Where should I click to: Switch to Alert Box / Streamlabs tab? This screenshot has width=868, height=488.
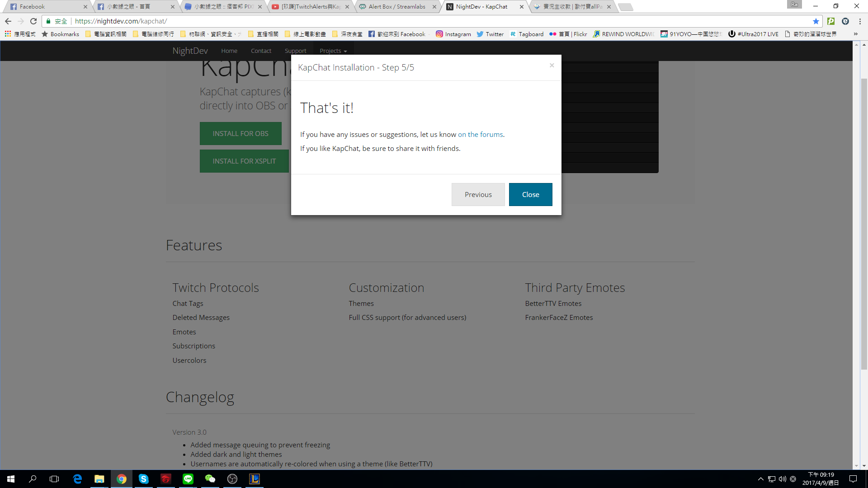point(396,7)
